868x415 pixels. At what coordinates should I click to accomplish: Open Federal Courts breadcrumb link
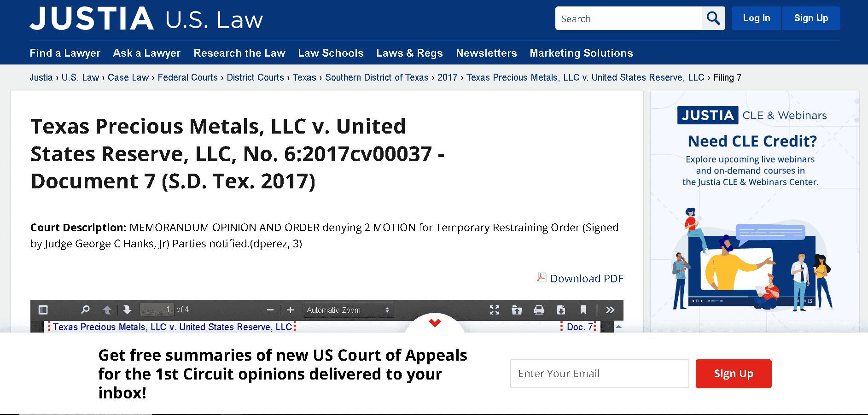(x=187, y=77)
